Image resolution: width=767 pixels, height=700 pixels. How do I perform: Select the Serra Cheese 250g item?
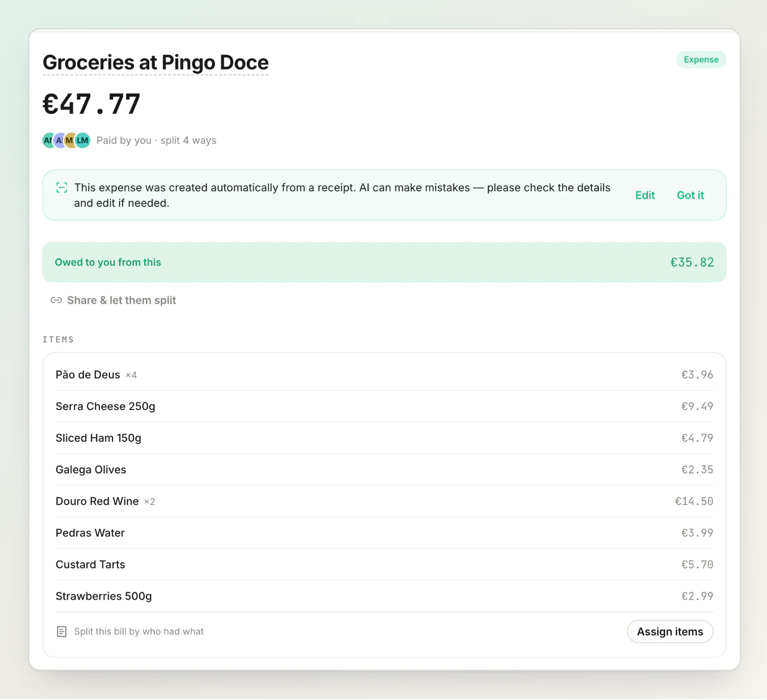coord(385,406)
